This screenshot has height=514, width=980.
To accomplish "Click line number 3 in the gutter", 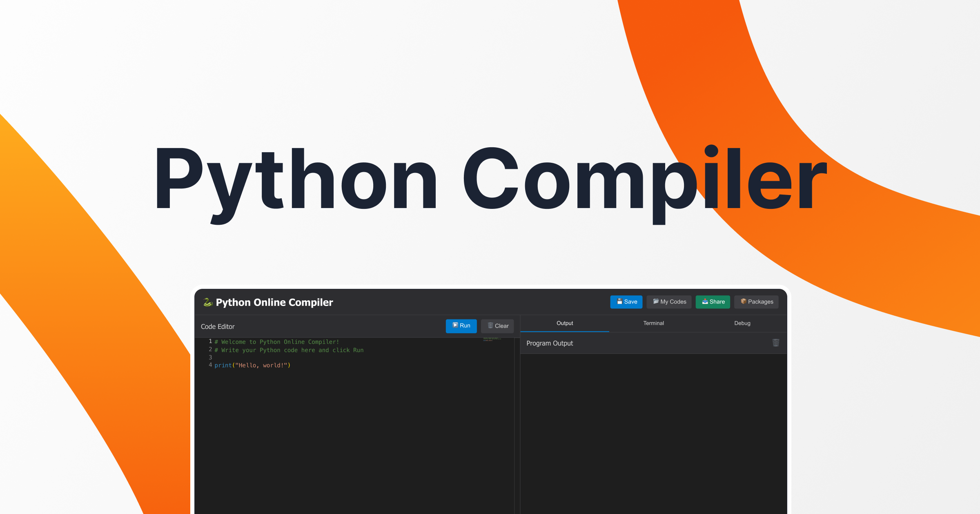I will point(210,357).
